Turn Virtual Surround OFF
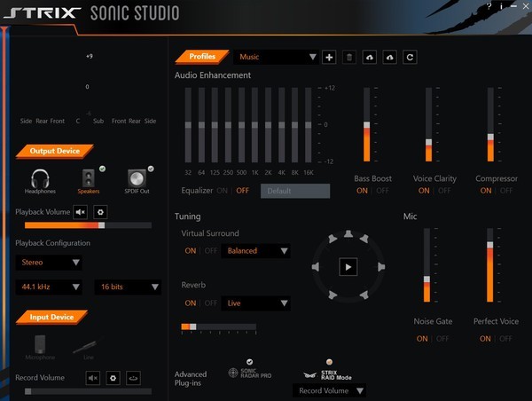Image resolution: width=532 pixels, height=401 pixels. coord(211,251)
